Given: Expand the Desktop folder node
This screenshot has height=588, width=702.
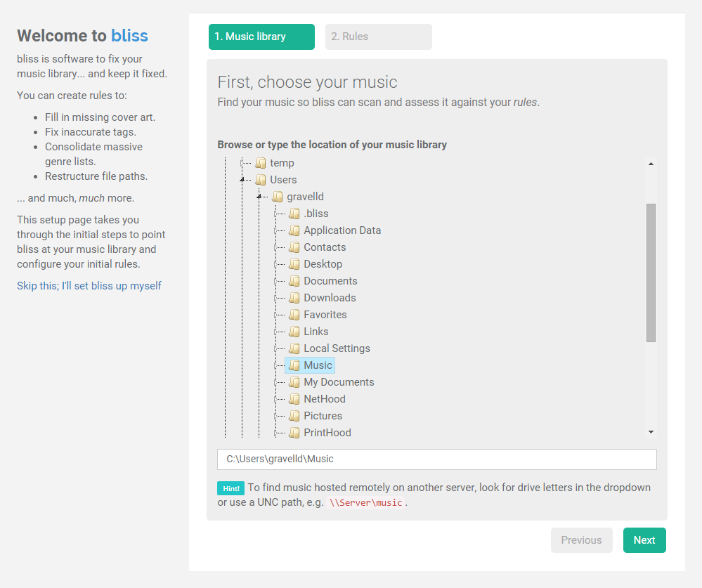Looking at the screenshot, I should [x=275, y=264].
